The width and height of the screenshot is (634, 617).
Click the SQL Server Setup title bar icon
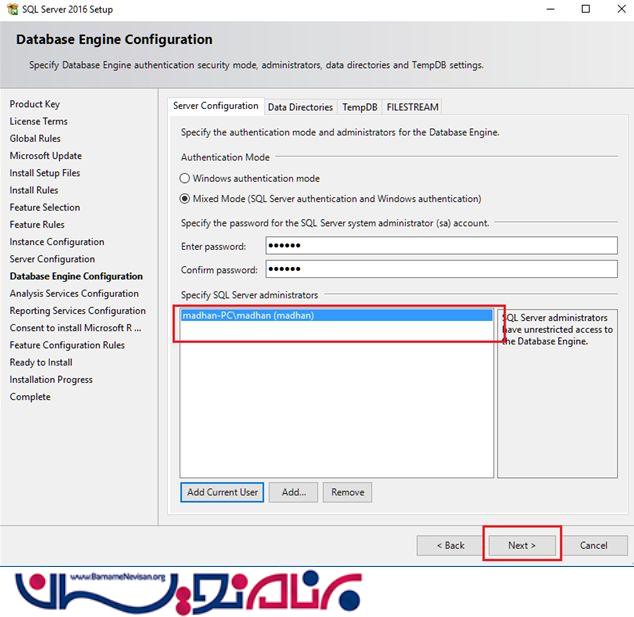13,9
